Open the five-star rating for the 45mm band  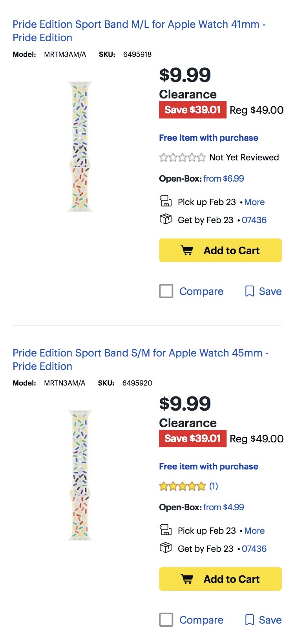183,487
